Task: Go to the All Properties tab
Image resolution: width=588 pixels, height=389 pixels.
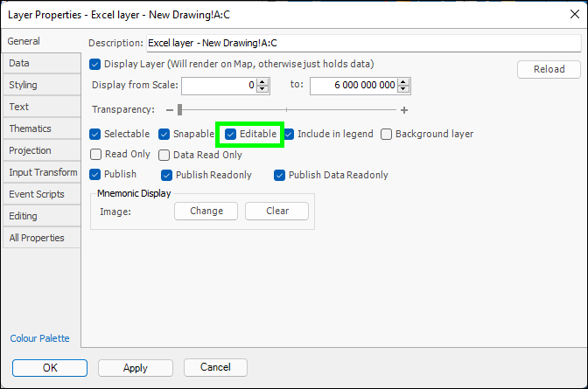Action: (x=37, y=238)
